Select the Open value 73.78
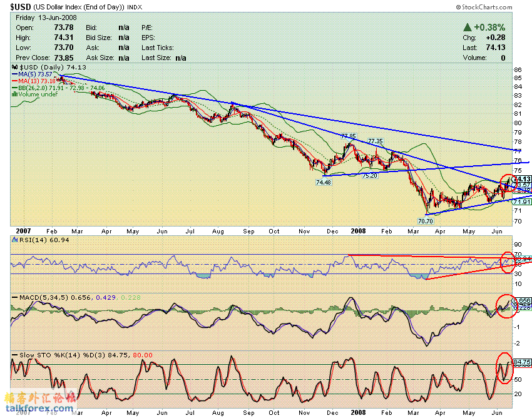 [x=64, y=28]
